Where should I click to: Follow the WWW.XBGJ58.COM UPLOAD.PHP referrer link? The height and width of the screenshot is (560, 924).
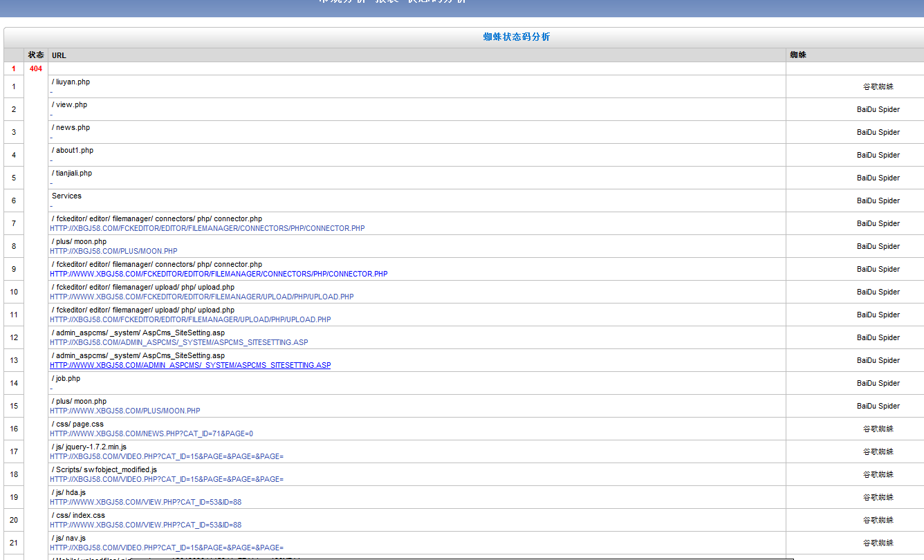(201, 297)
